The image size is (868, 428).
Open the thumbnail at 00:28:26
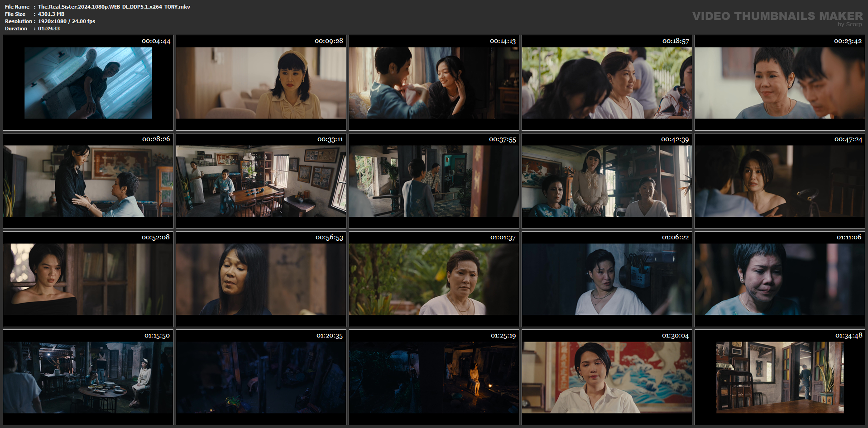(x=88, y=181)
